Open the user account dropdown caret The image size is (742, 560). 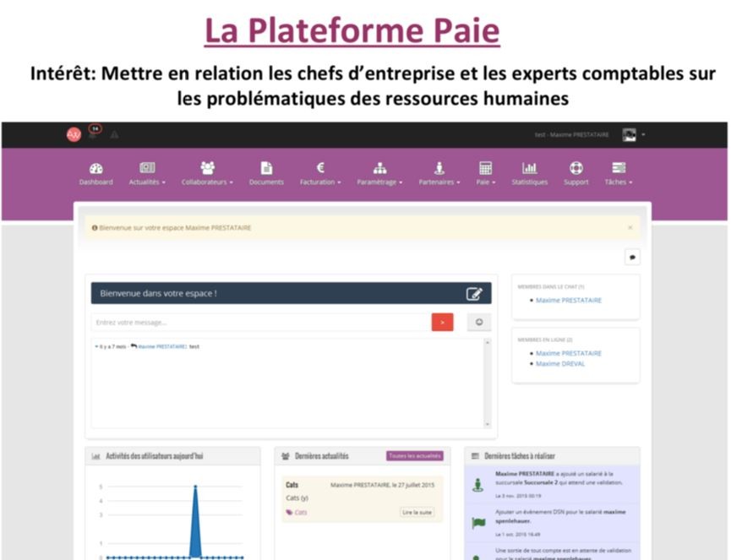(643, 135)
